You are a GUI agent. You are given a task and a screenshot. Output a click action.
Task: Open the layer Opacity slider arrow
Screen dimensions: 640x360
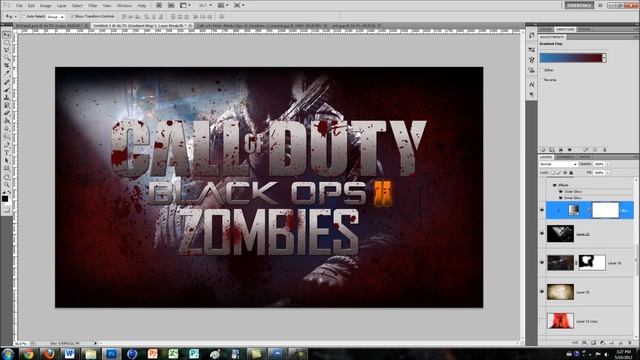607,164
